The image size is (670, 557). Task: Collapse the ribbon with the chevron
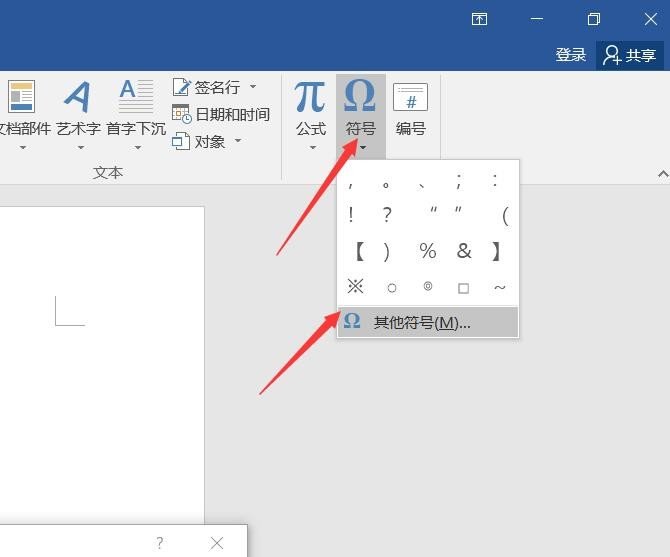(662, 174)
